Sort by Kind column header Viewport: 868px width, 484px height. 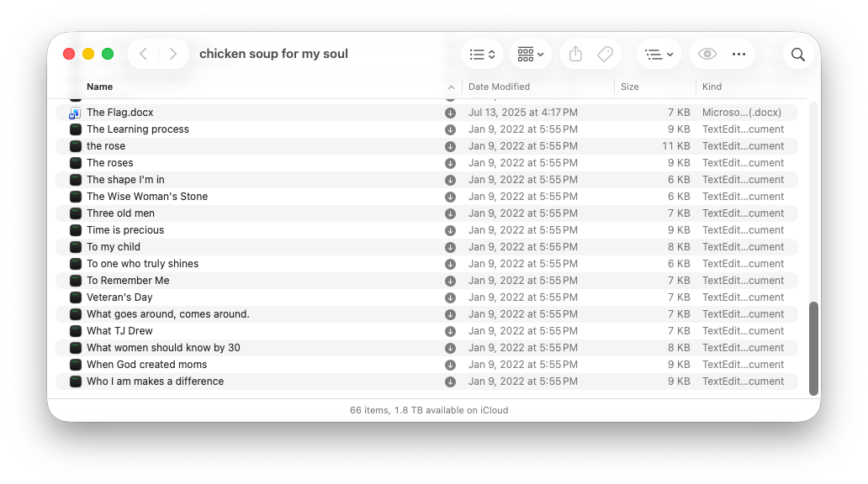pos(712,87)
